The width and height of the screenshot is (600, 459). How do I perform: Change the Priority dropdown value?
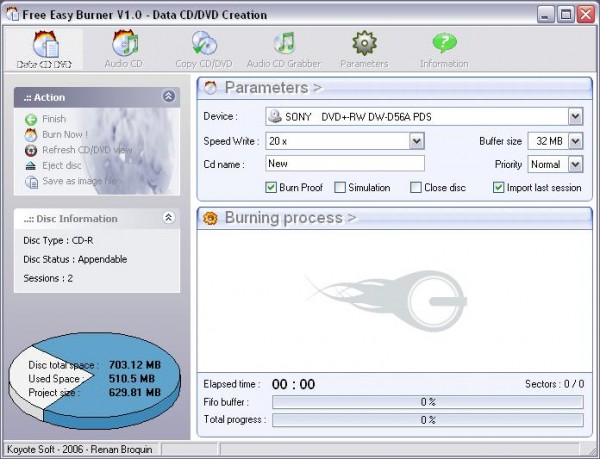575,164
